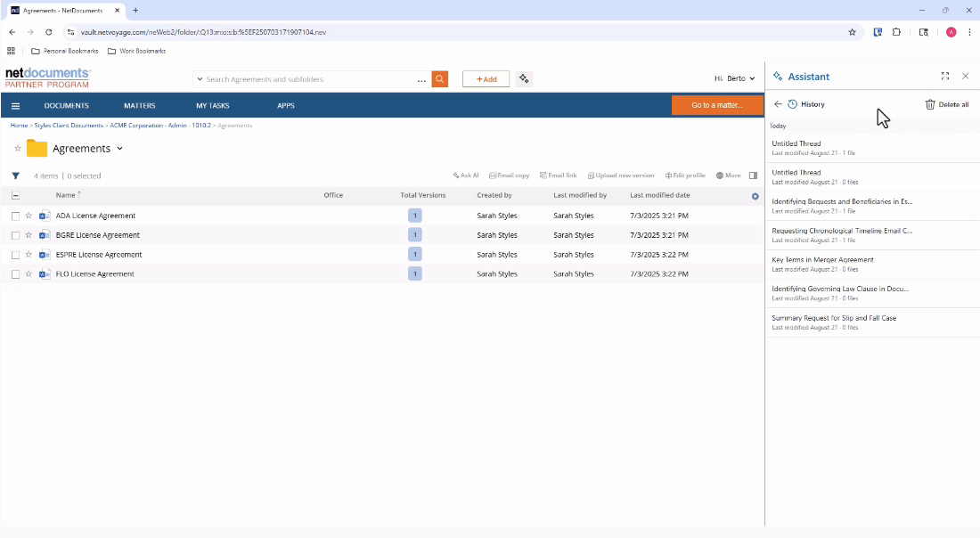Open the DOCUMENTS menu
This screenshot has width=980, height=538.
(66, 106)
